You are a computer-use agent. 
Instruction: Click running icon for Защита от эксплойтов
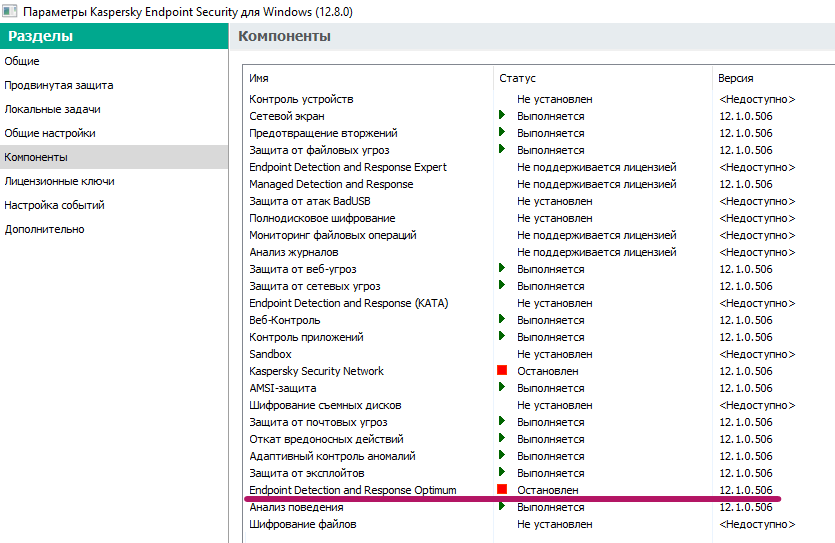502,472
